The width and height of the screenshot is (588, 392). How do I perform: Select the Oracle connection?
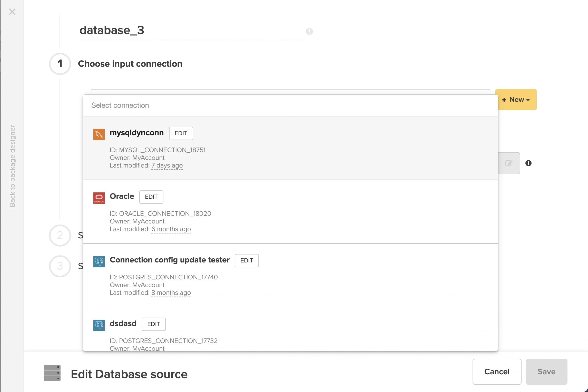pyautogui.click(x=290, y=212)
